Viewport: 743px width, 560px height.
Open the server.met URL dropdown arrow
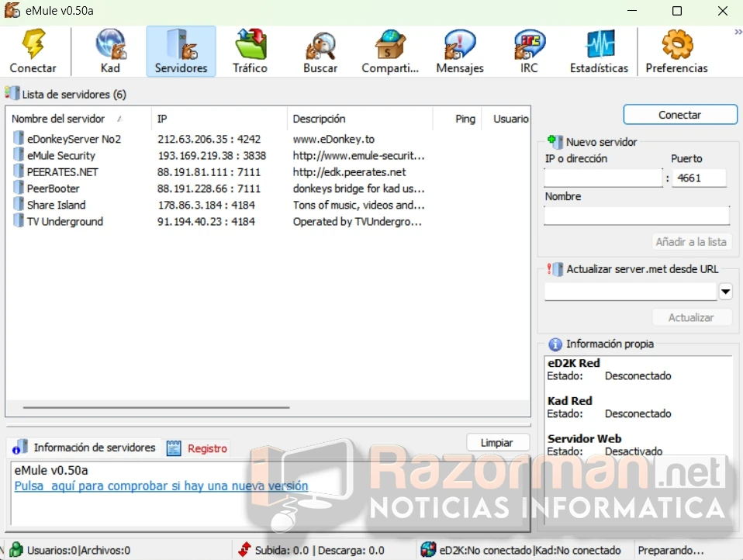(725, 292)
